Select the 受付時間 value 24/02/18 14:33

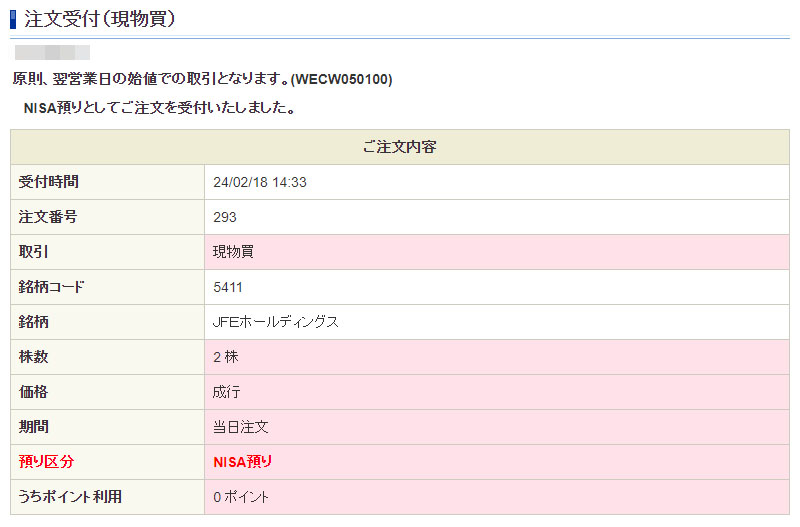tap(260, 182)
